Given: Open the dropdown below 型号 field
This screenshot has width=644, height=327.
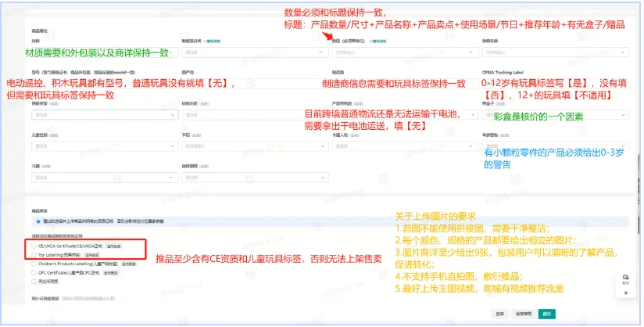Looking at the screenshot, I should (105, 115).
